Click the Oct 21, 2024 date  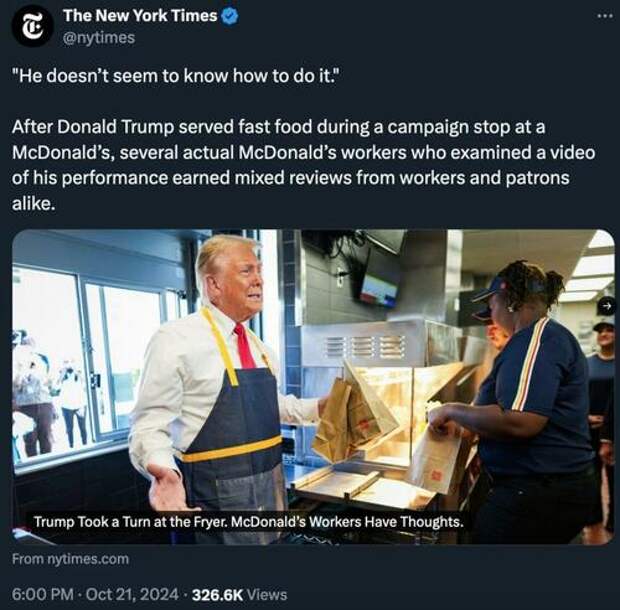tap(132, 594)
